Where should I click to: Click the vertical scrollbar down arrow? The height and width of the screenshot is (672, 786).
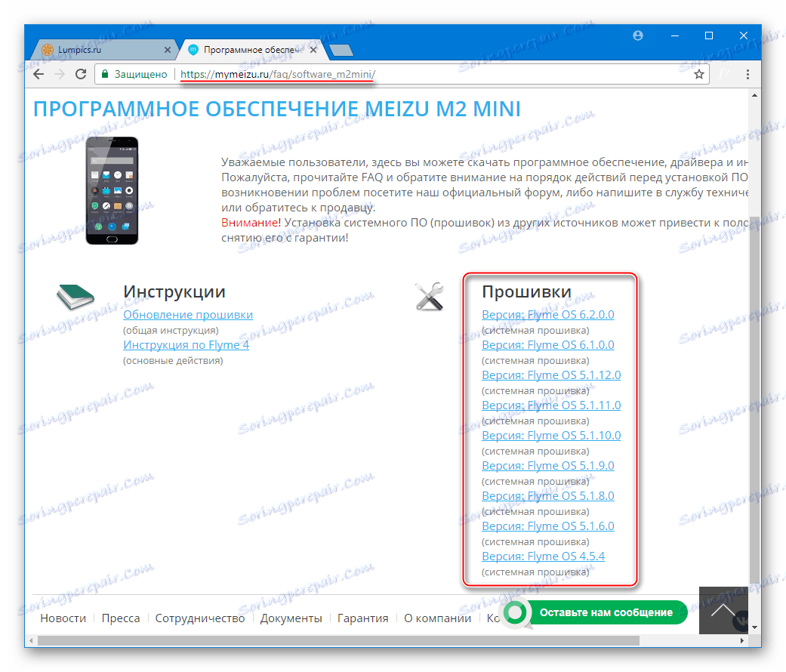pyautogui.click(x=754, y=627)
